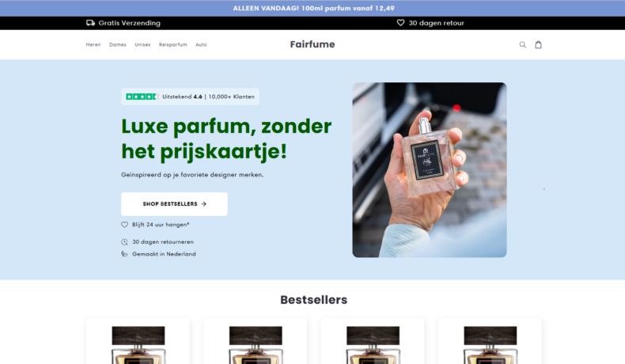Image resolution: width=625 pixels, height=364 pixels.
Task: Open the first bestseller product card
Action: (138, 341)
